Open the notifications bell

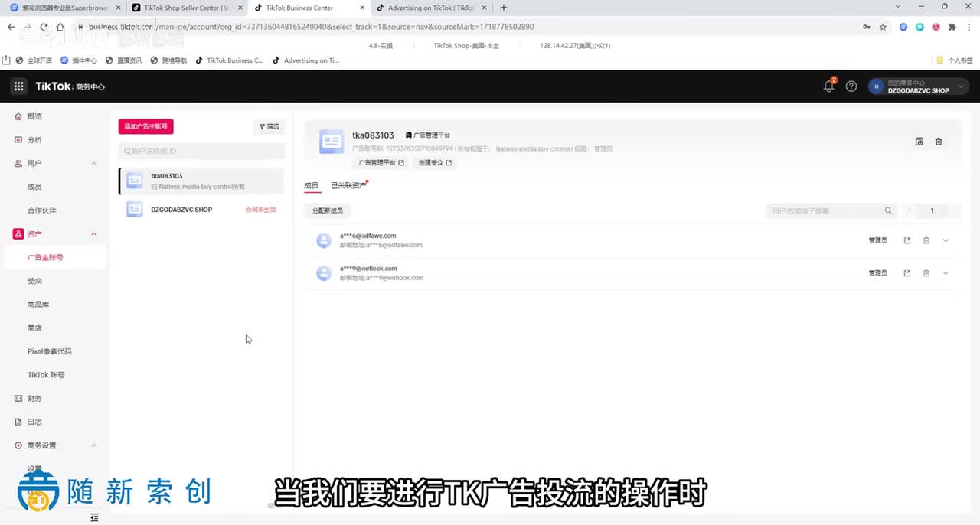tap(829, 86)
